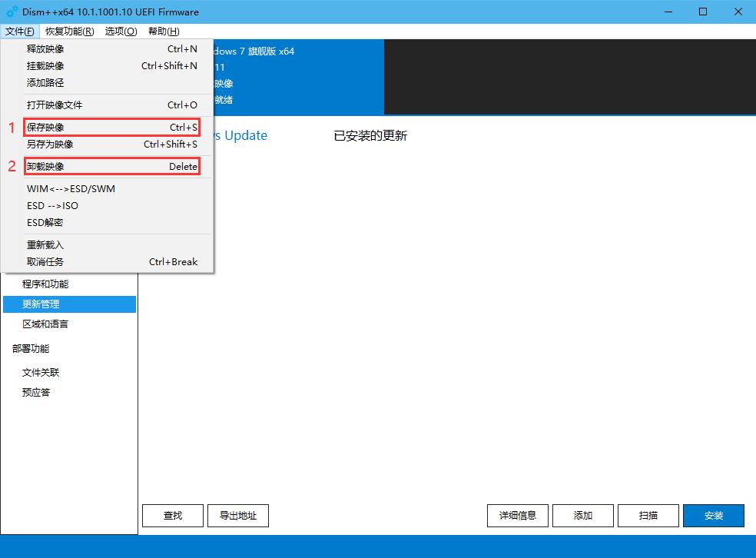Click the 扫描 button to scan updates
This screenshot has width=756, height=558.
(x=648, y=515)
